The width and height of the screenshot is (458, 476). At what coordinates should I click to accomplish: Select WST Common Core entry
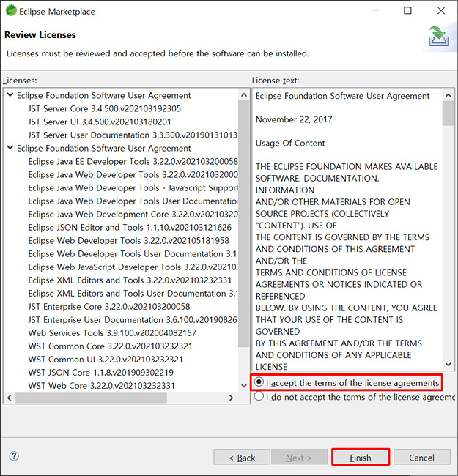click(110, 346)
